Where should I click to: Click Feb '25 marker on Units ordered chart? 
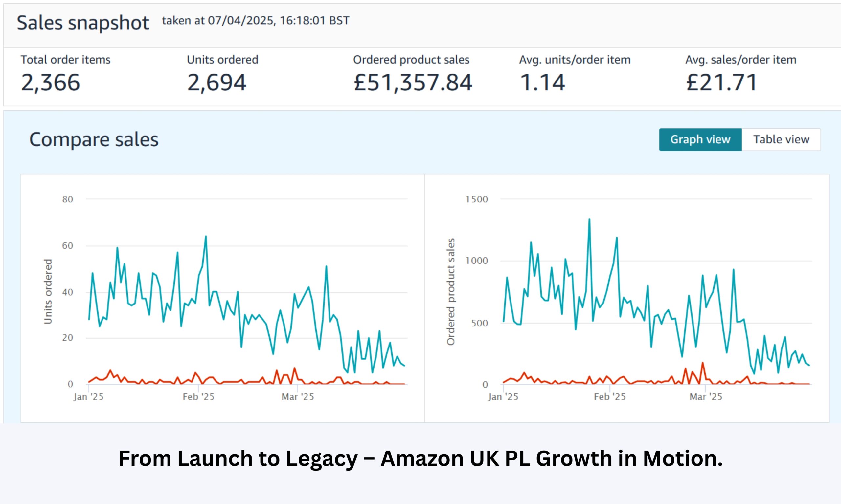198,396
